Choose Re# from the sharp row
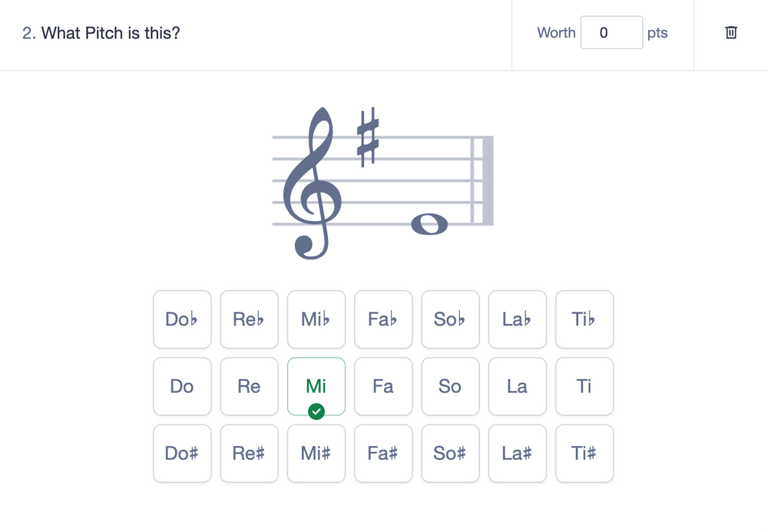 pos(249,453)
